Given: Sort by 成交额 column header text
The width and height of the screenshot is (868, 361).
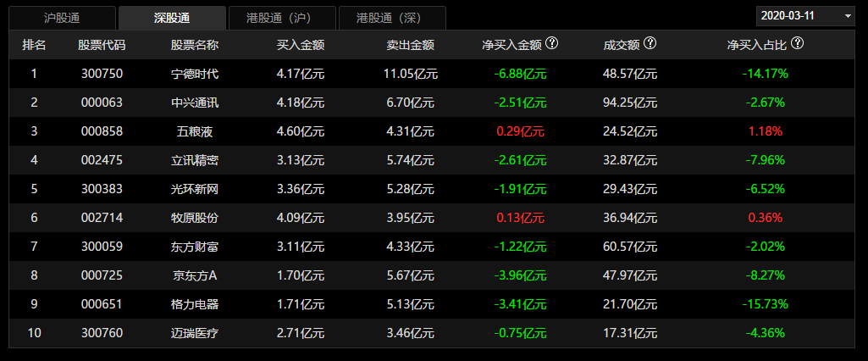Looking at the screenshot, I should point(622,45).
